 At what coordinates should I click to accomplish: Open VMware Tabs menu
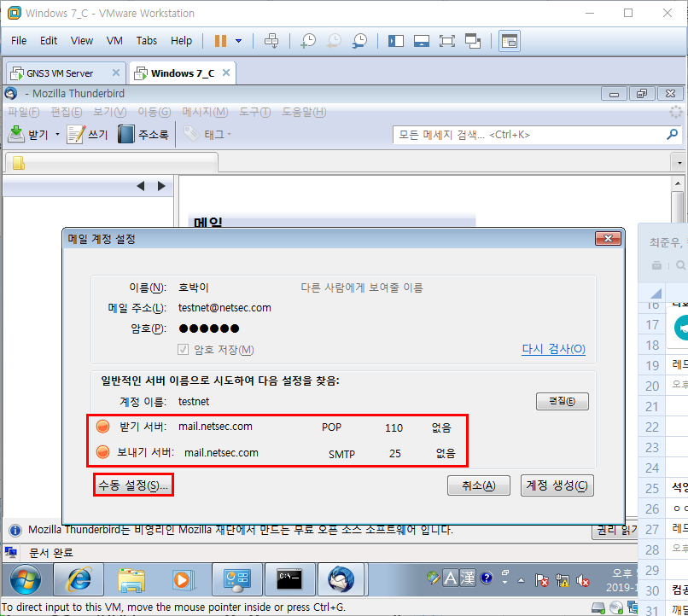tap(147, 41)
